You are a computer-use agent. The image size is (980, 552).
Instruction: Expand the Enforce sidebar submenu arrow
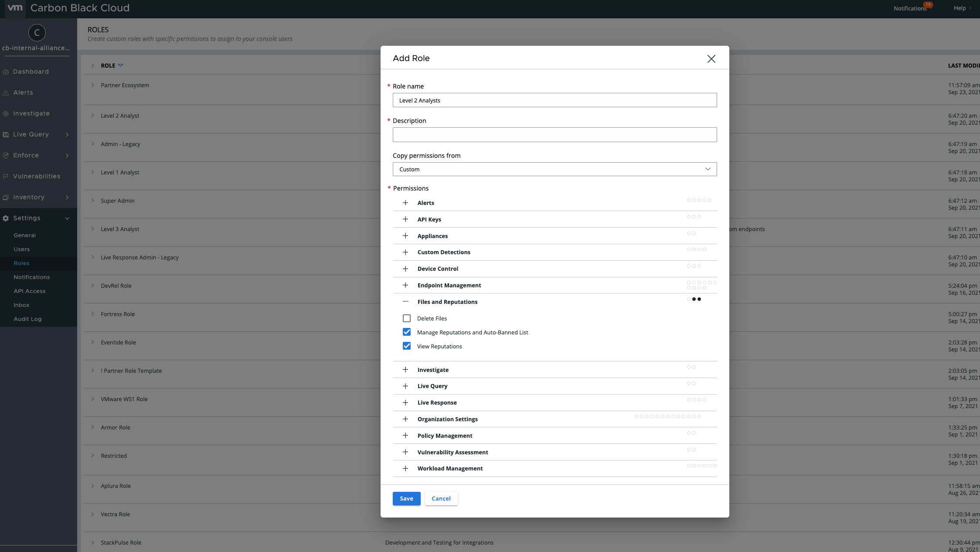pos(67,156)
